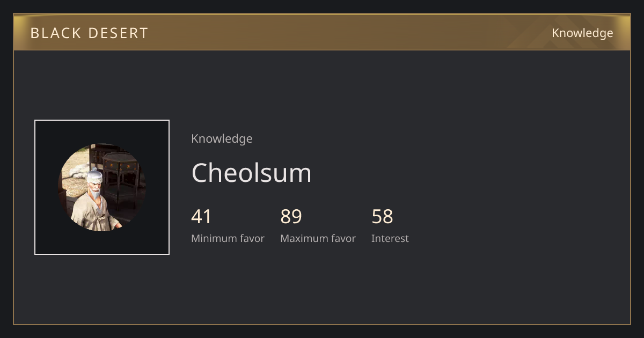Click the minimum favor value 41
Viewport: 644px width, 338px height.
[x=201, y=217]
